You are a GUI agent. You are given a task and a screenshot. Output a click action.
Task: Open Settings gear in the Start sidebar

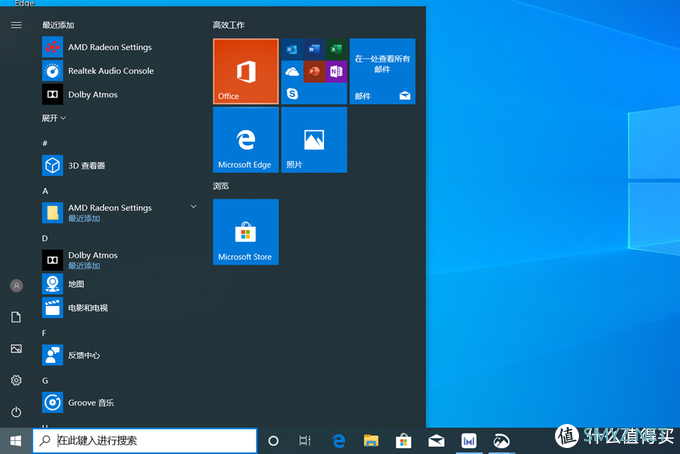16,380
